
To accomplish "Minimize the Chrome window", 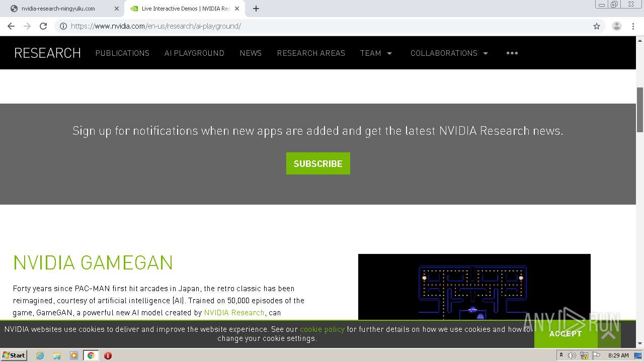I will pyautogui.click(x=602, y=5).
